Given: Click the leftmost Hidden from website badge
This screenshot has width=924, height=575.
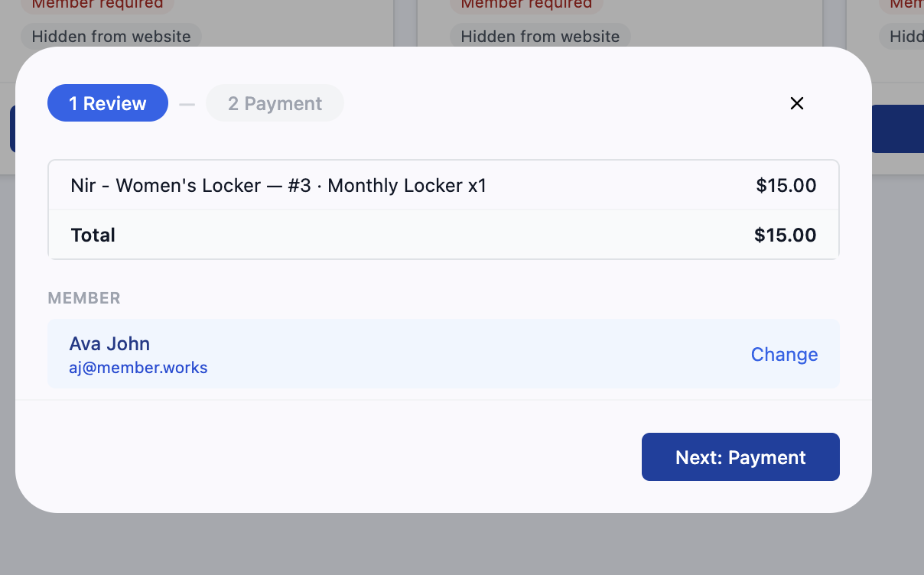Looking at the screenshot, I should pyautogui.click(x=111, y=36).
